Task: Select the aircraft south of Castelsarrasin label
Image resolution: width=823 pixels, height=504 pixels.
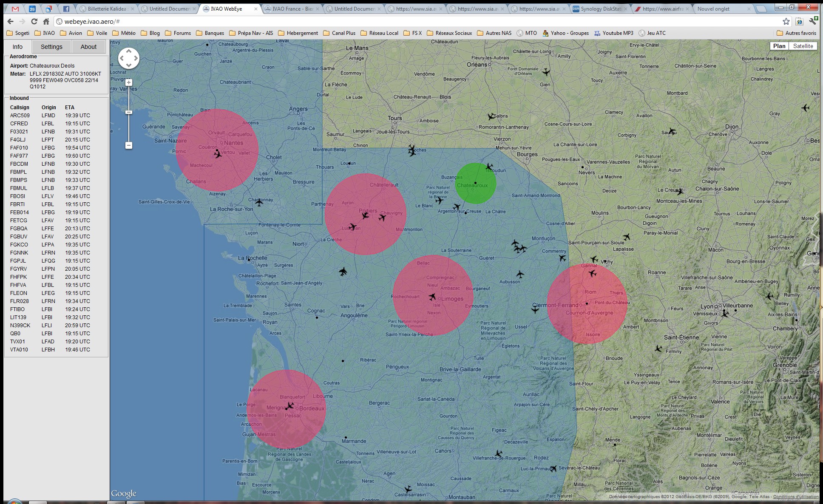Action: [x=408, y=490]
